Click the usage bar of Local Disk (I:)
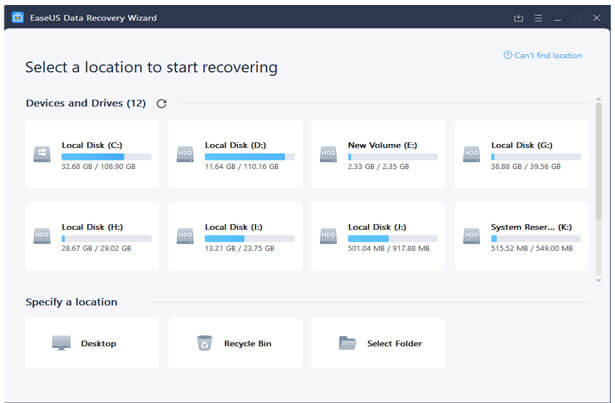615x403 pixels. pos(249,239)
